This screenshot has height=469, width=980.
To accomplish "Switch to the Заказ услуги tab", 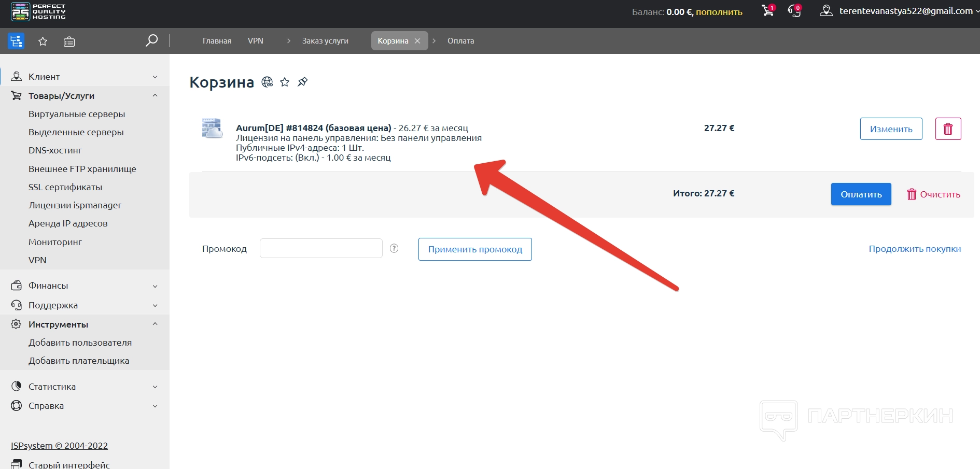I will (325, 41).
